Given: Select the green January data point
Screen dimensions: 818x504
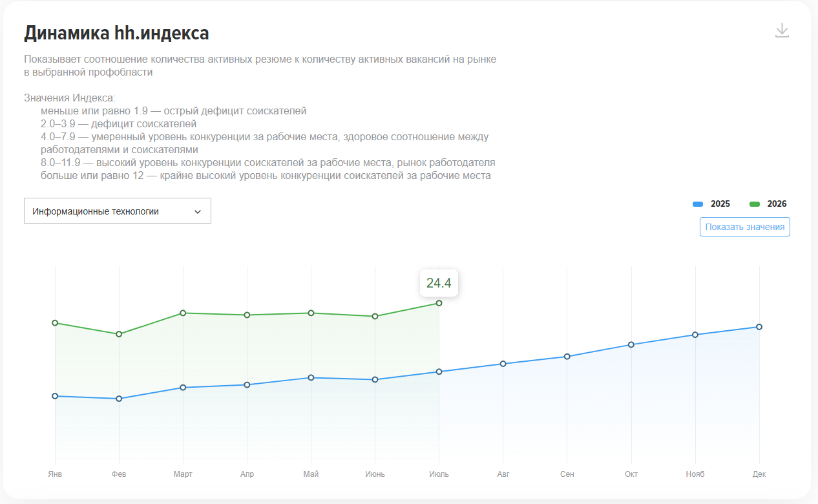Looking at the screenshot, I should (x=55, y=322).
